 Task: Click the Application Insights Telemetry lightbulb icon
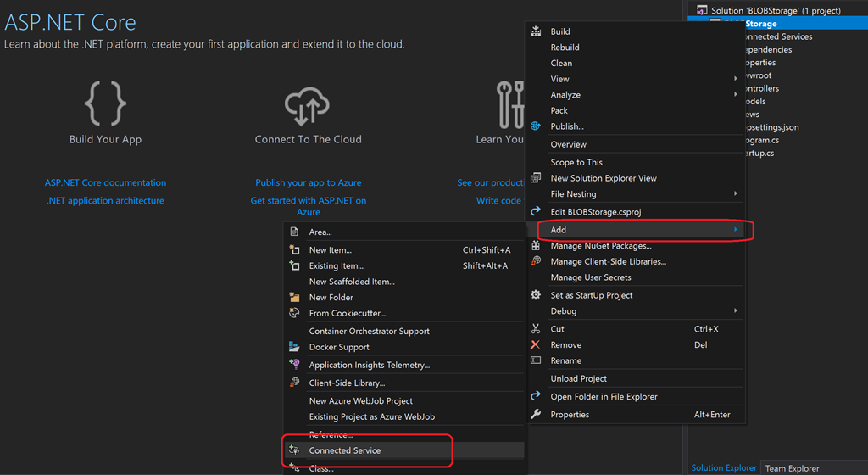click(294, 364)
